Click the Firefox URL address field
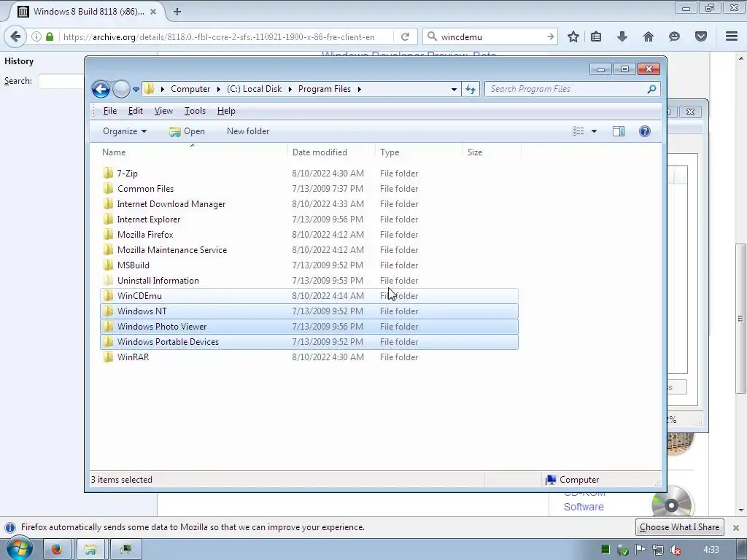This screenshot has height=560, width=747. [226, 36]
